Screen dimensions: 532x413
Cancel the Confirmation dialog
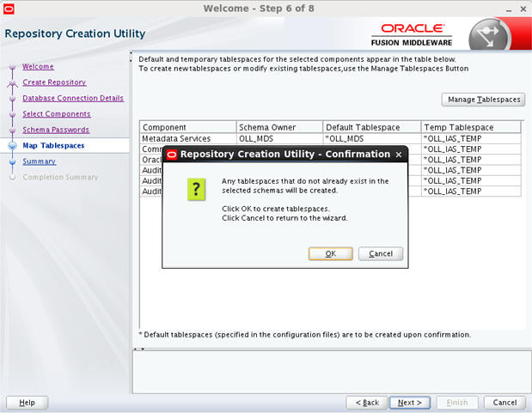click(381, 253)
